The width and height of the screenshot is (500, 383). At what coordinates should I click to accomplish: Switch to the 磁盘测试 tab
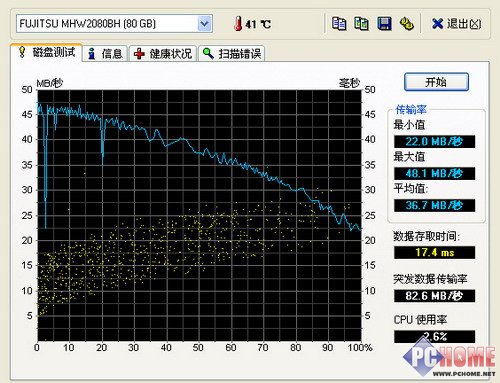[x=46, y=52]
